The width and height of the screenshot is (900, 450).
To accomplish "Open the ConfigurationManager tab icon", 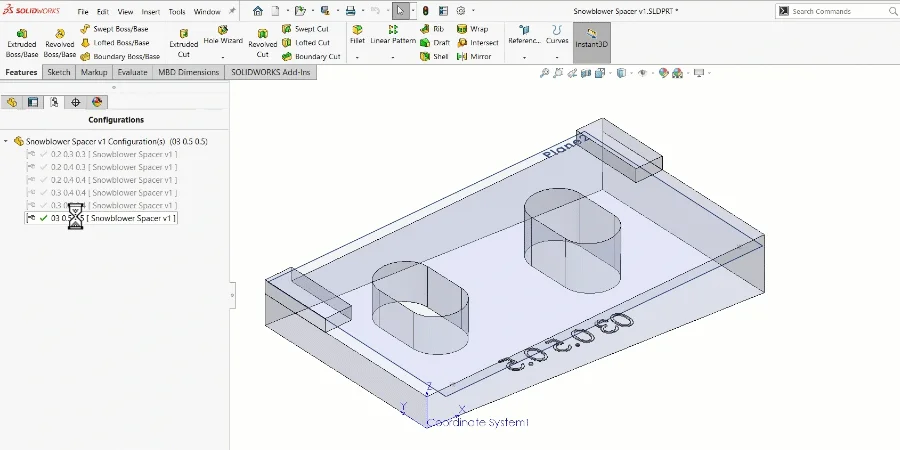I will point(54,102).
